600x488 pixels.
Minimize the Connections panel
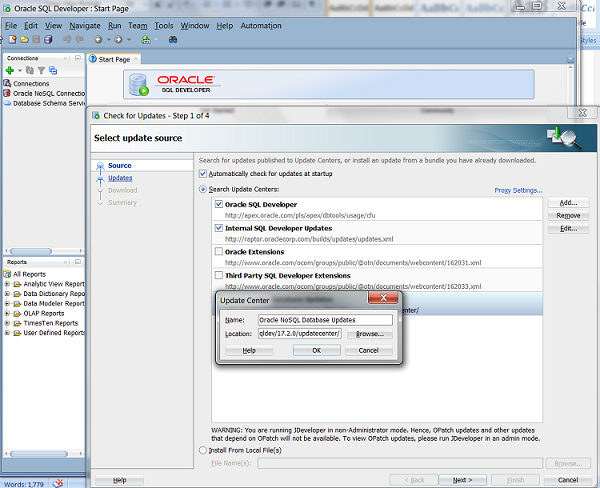pos(78,58)
